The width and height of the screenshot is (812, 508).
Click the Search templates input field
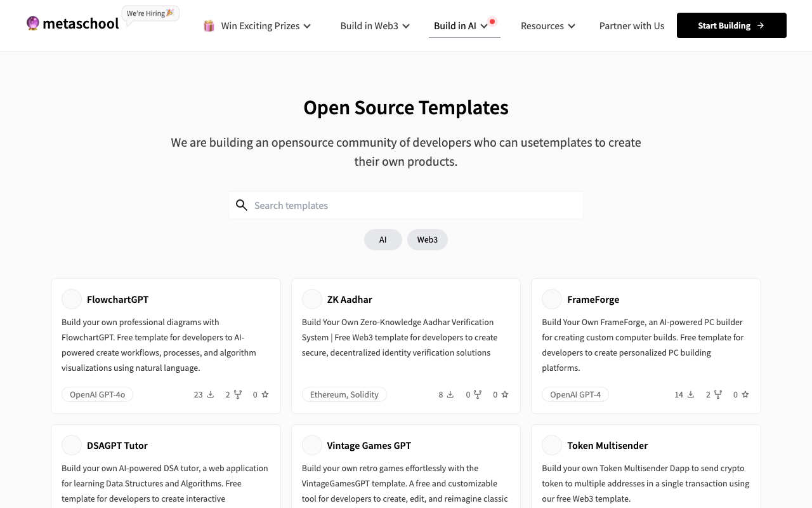(406, 205)
